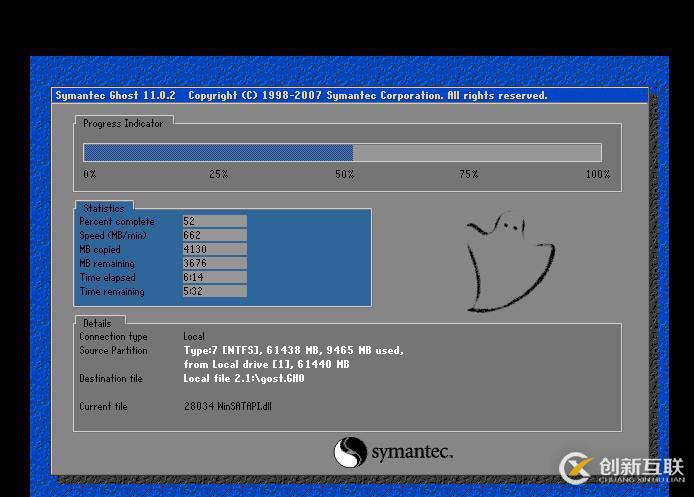Click the Source Partition NTFS description
694x497 pixels.
[x=293, y=351]
